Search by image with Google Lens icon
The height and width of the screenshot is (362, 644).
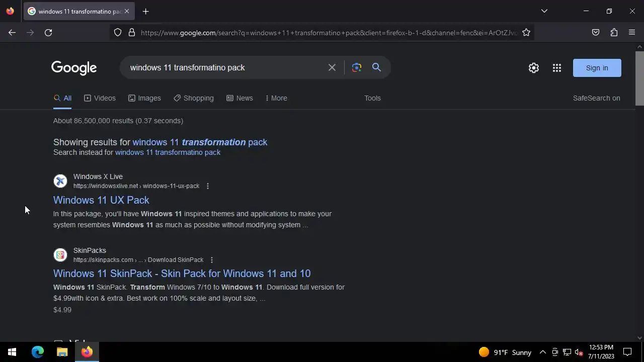point(357,67)
